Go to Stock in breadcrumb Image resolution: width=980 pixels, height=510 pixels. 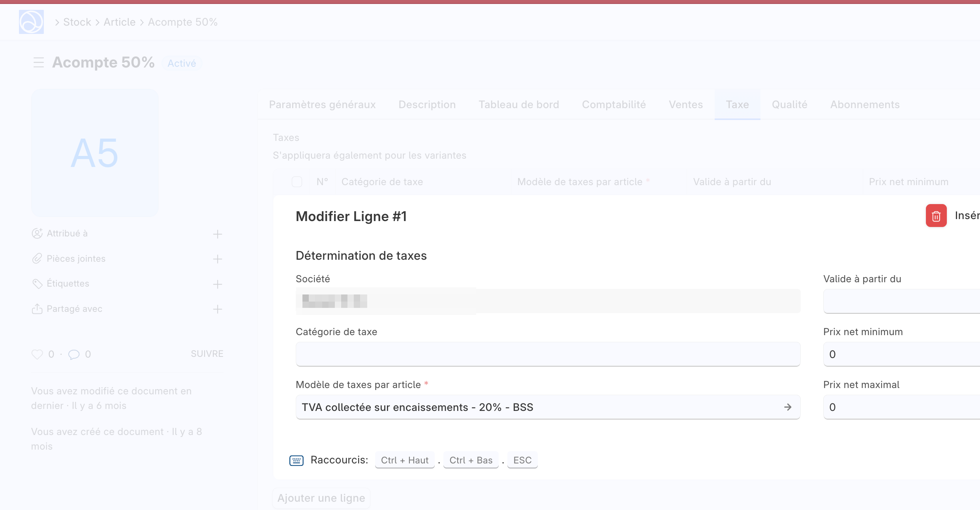click(x=77, y=22)
